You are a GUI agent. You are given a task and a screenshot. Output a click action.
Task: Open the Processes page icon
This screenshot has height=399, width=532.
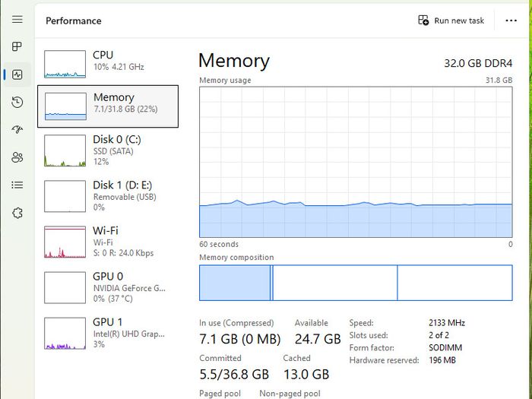pyautogui.click(x=17, y=46)
